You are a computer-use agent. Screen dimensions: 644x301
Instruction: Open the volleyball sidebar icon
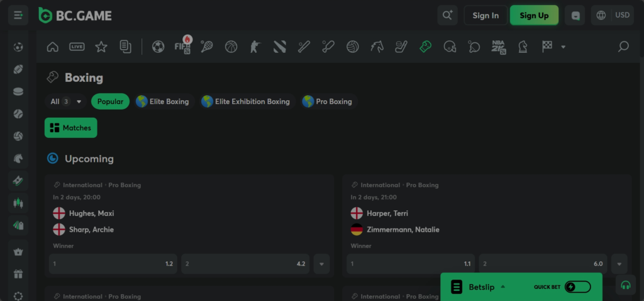click(18, 136)
